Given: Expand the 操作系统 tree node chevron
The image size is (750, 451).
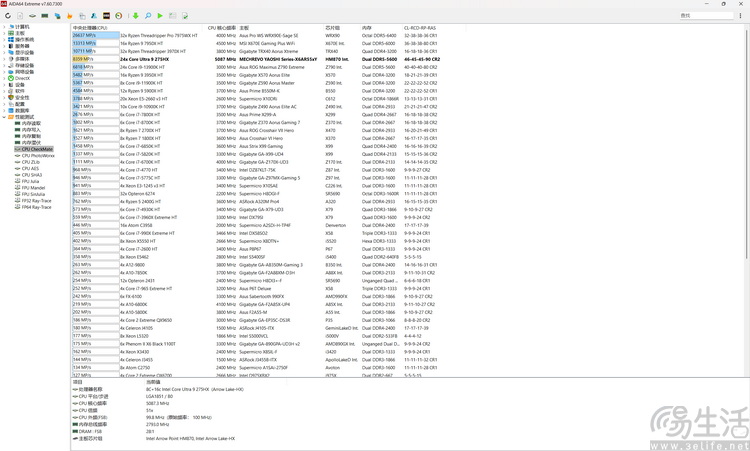Looking at the screenshot, I should point(4,40).
